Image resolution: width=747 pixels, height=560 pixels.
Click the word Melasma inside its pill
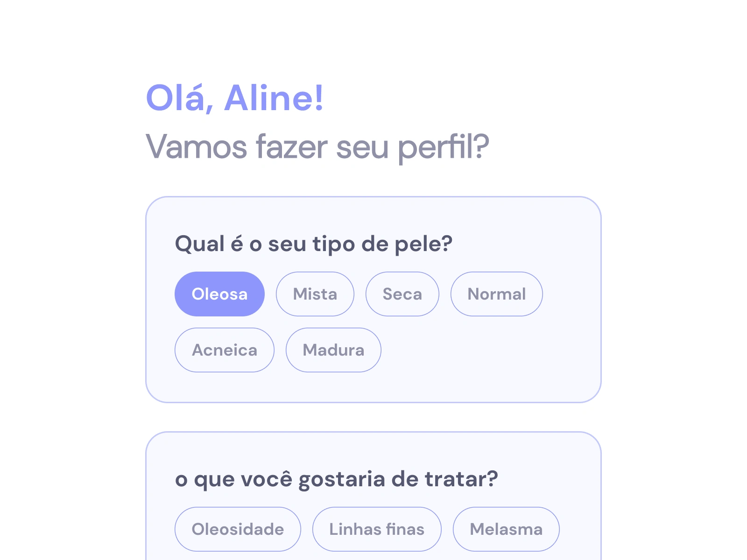506,529
